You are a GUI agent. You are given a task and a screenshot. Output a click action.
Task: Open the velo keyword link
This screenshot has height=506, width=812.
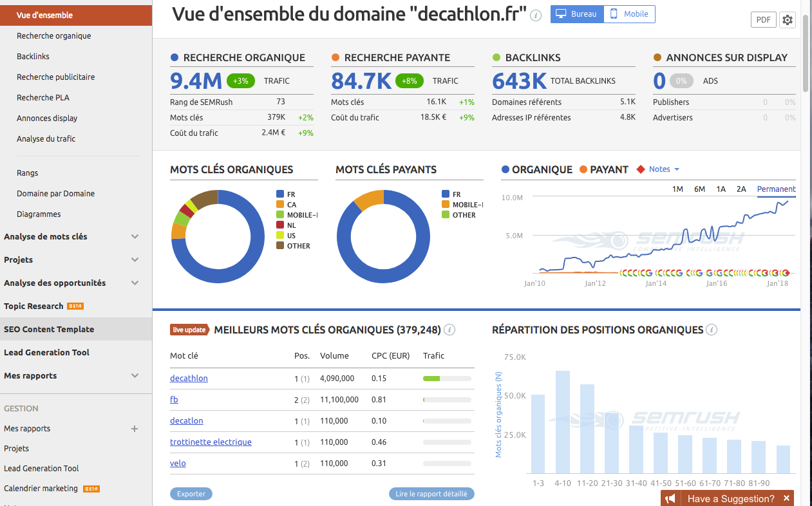click(178, 464)
